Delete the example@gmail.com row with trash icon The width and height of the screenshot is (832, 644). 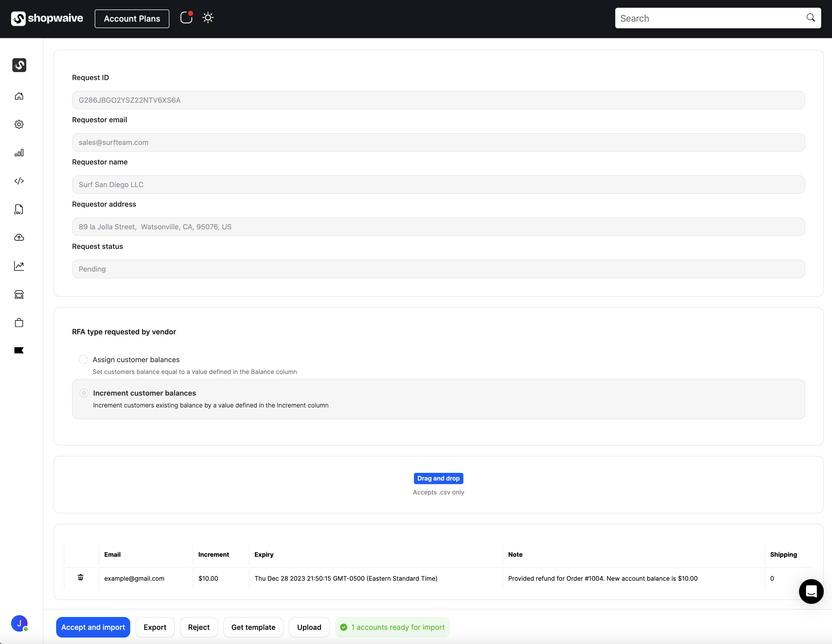point(80,577)
